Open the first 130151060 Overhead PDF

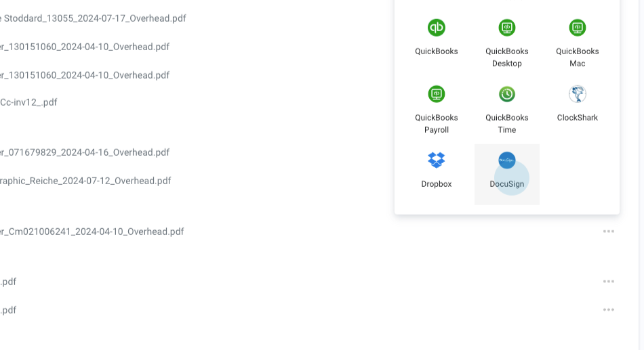tap(85, 47)
